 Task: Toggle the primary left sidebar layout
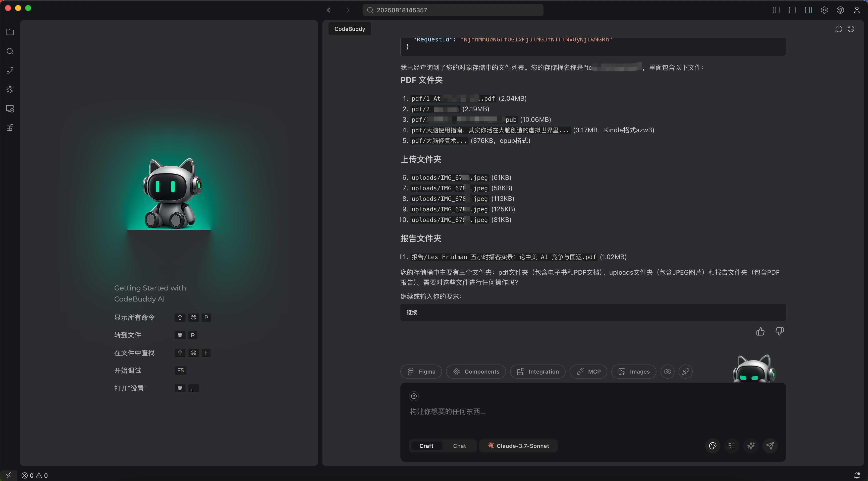pyautogui.click(x=776, y=10)
